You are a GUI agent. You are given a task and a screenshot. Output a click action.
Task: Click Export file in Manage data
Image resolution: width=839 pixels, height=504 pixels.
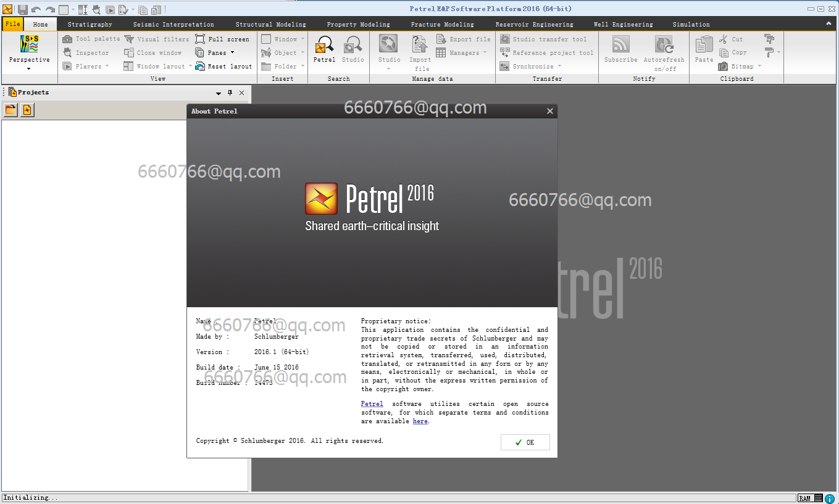click(464, 39)
